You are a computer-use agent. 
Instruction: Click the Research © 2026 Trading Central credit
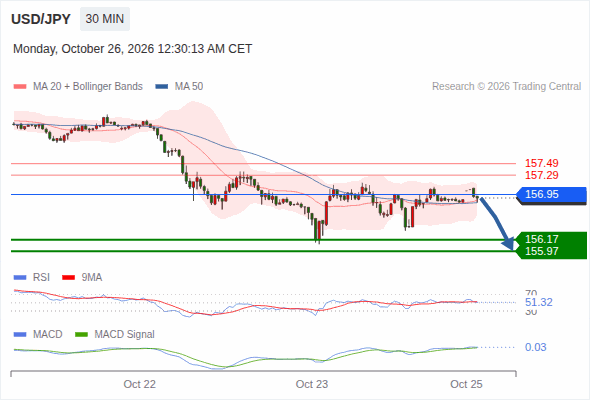tap(506, 87)
